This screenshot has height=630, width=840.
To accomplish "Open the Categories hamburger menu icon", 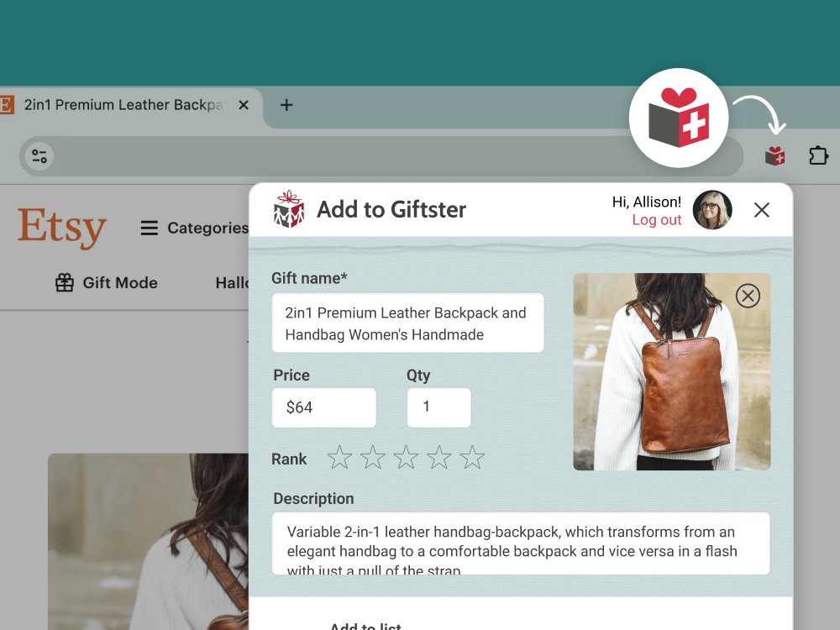I will click(149, 228).
